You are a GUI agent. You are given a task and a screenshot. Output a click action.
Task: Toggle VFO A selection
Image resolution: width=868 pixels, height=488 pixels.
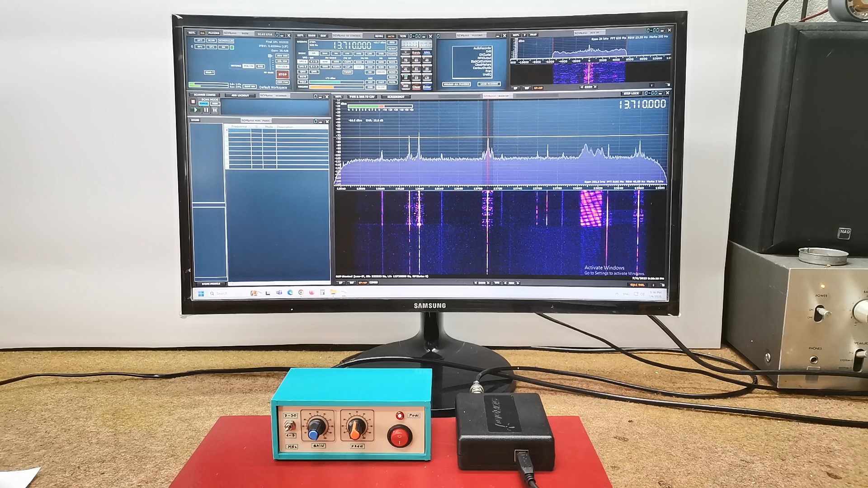point(302,62)
